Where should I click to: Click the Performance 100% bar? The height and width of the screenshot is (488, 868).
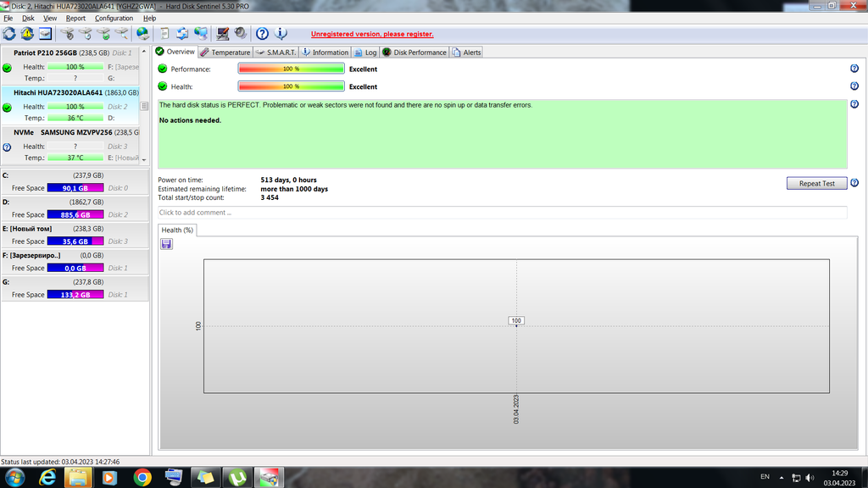coord(292,69)
